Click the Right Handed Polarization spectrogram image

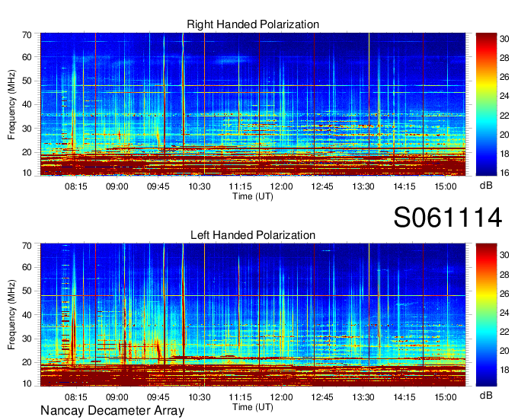pos(253,104)
